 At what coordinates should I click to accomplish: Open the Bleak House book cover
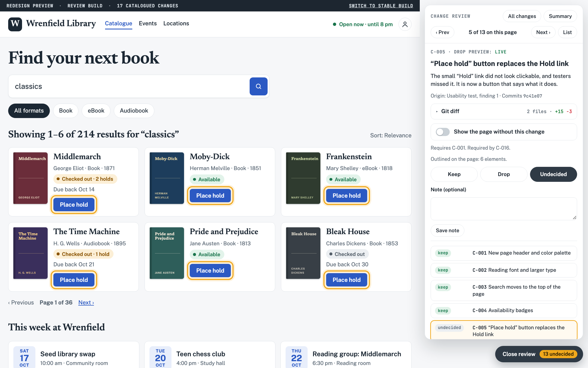303,253
